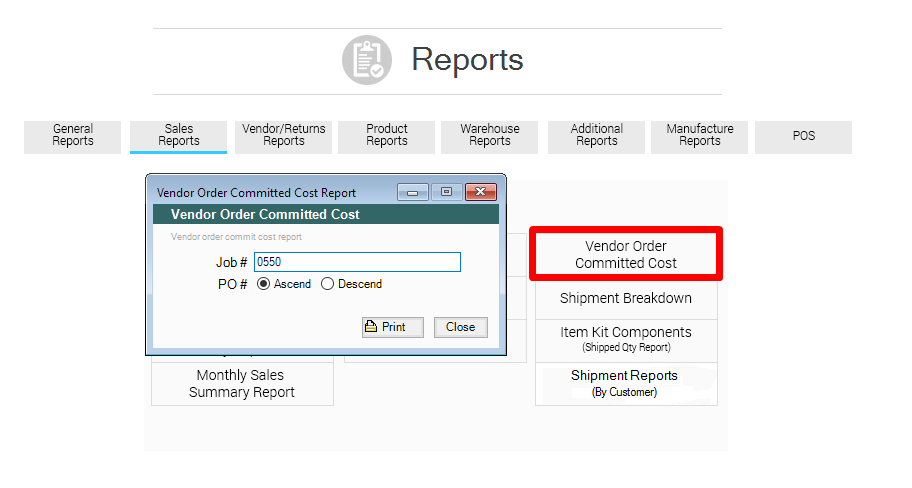Select the Ascend radio button
Screen dimensions: 912x488
(x=264, y=284)
